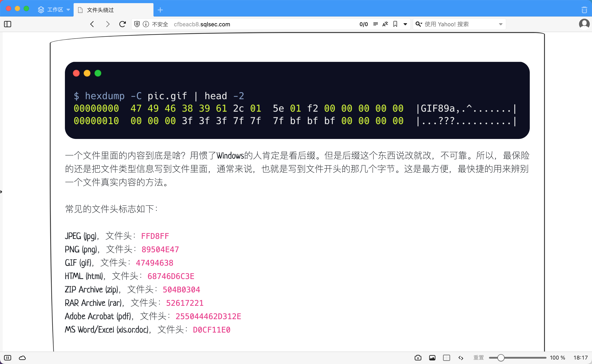Image resolution: width=592 pixels, height=364 pixels.
Task: Click the 不安全 security label
Action: click(x=160, y=24)
